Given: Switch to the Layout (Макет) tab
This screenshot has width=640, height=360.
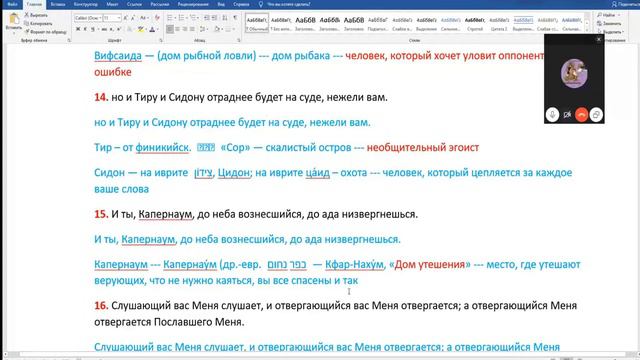Looking at the screenshot, I should pos(112,4).
